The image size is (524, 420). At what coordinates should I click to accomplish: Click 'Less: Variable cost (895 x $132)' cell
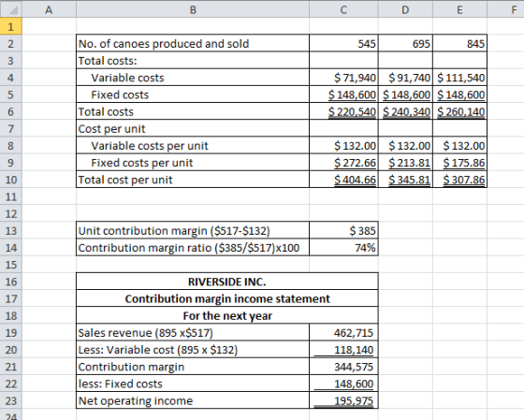pyautogui.click(x=193, y=350)
